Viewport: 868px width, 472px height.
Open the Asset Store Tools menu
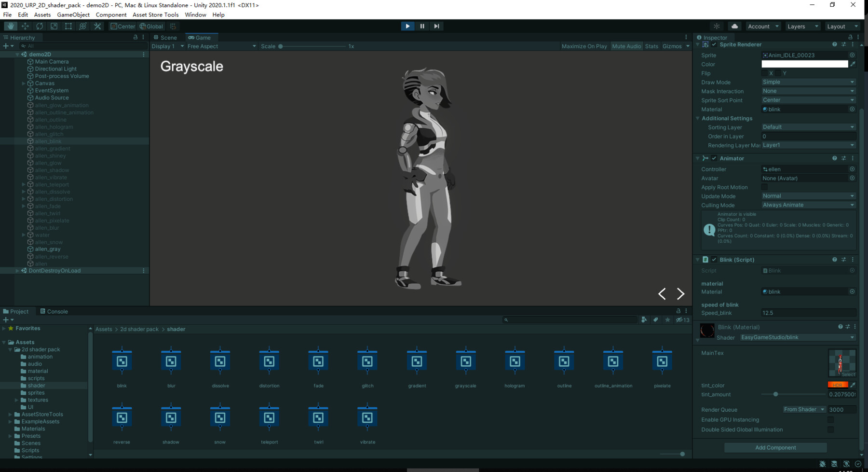[155, 15]
